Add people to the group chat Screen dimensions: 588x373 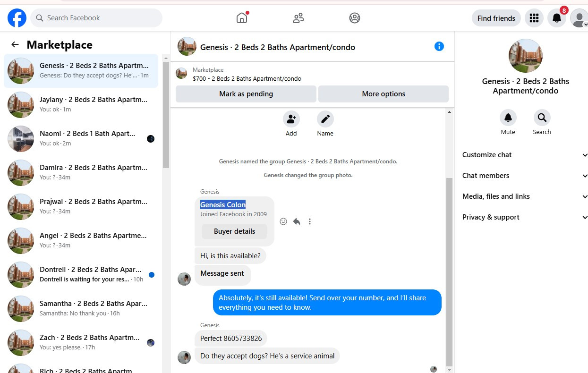coord(291,119)
